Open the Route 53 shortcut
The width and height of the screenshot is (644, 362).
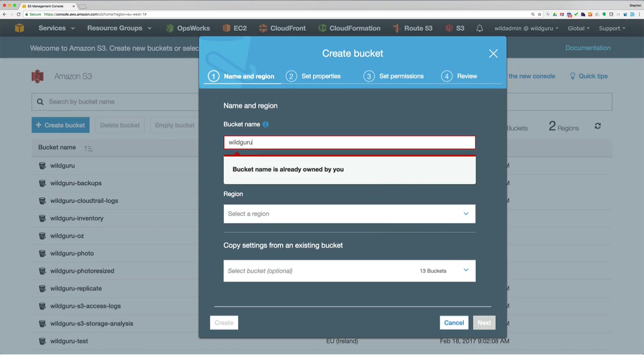413,28
